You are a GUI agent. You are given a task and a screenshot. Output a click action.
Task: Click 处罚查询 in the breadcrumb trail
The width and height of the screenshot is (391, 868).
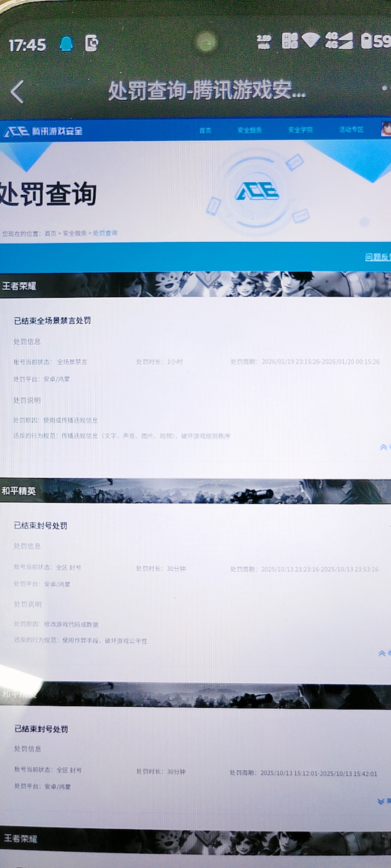(x=105, y=233)
